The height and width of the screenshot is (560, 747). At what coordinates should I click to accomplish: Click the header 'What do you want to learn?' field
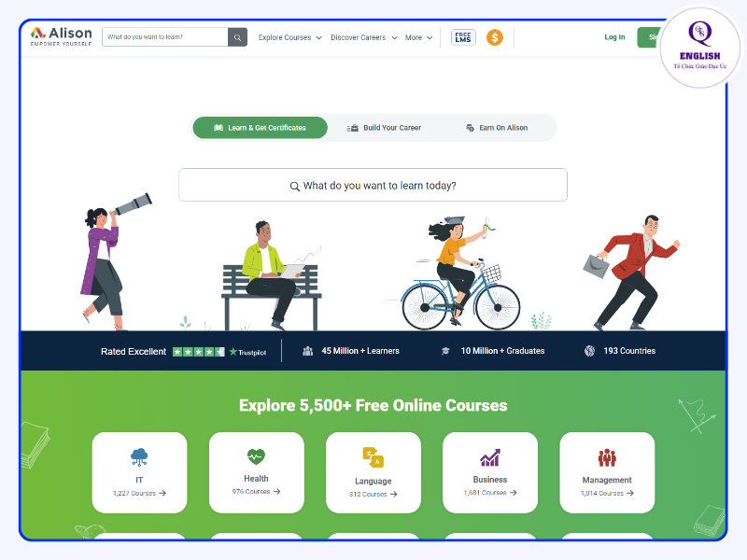165,37
